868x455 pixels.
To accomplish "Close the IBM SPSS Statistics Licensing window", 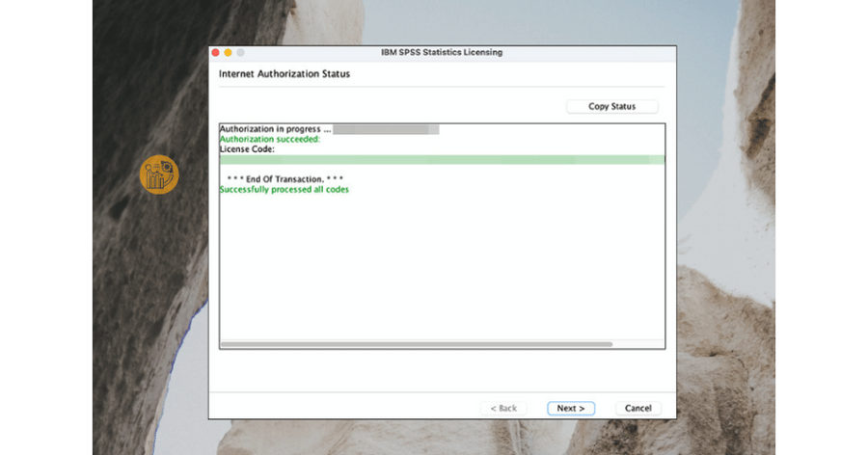I will pyautogui.click(x=215, y=52).
